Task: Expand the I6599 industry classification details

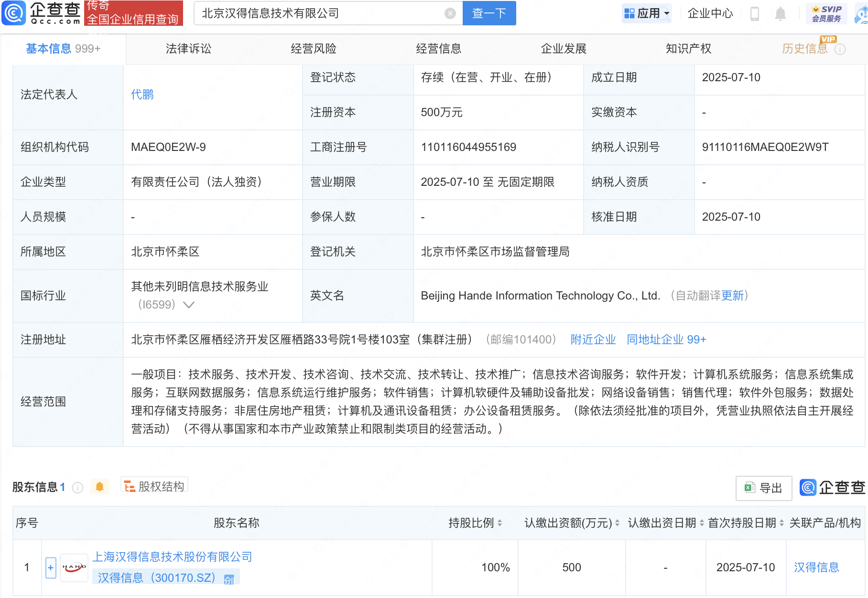Action: (189, 305)
